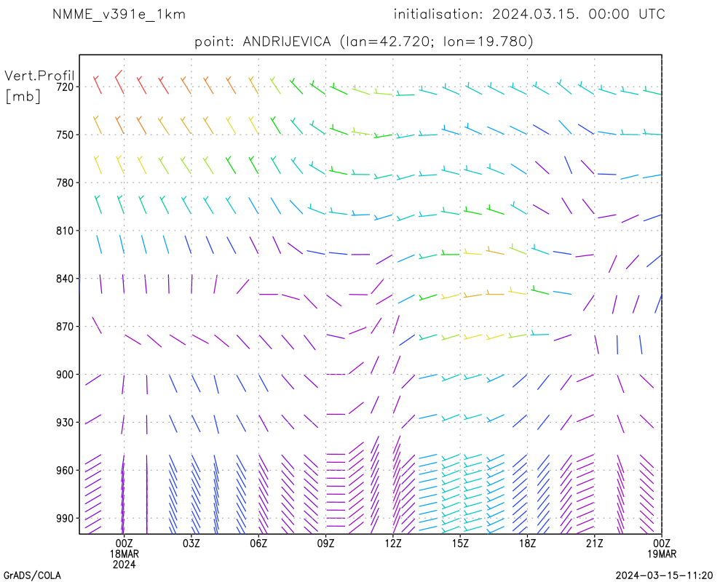Click the 840 pressure level label
The width and height of the screenshot is (728, 582).
65,279
